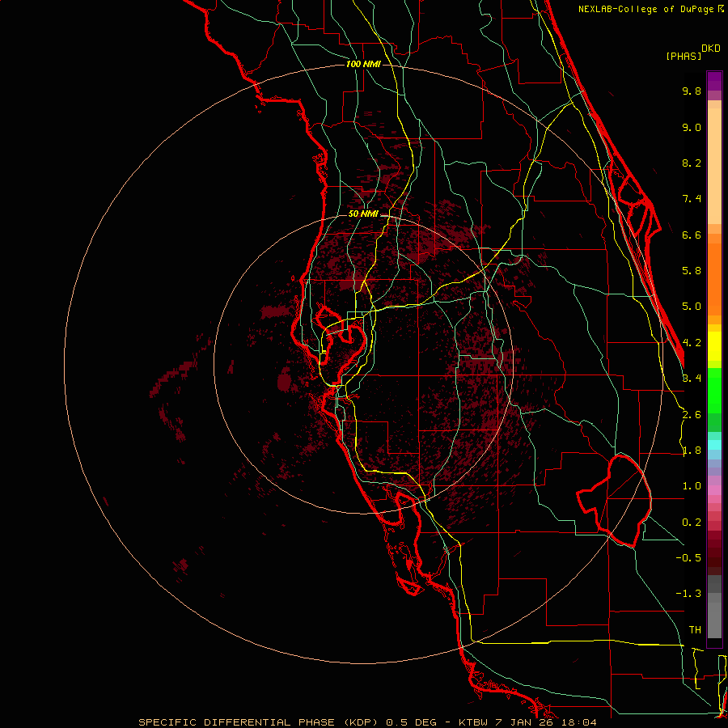Click the -0.5 scale value label
The image size is (728, 728).
pos(690,558)
